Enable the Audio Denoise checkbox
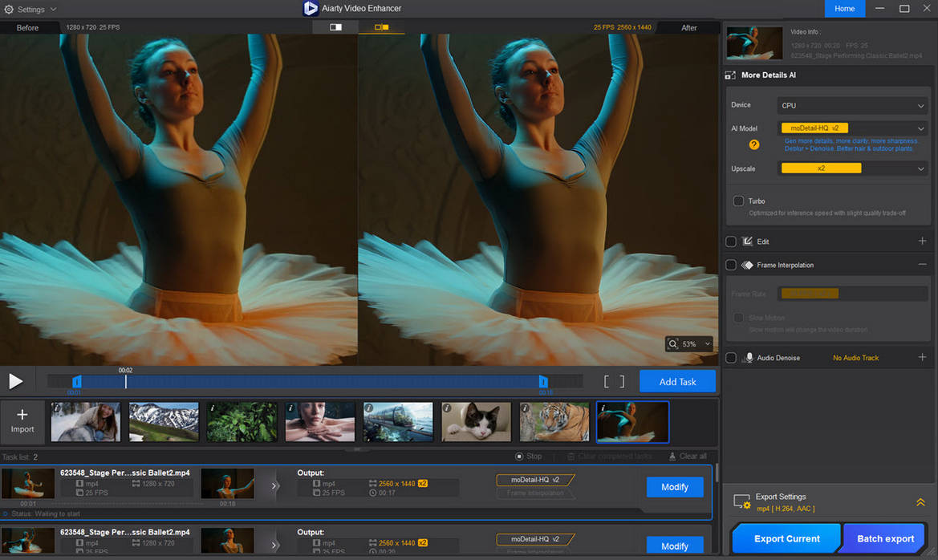This screenshot has height=560, width=938. pos(731,357)
